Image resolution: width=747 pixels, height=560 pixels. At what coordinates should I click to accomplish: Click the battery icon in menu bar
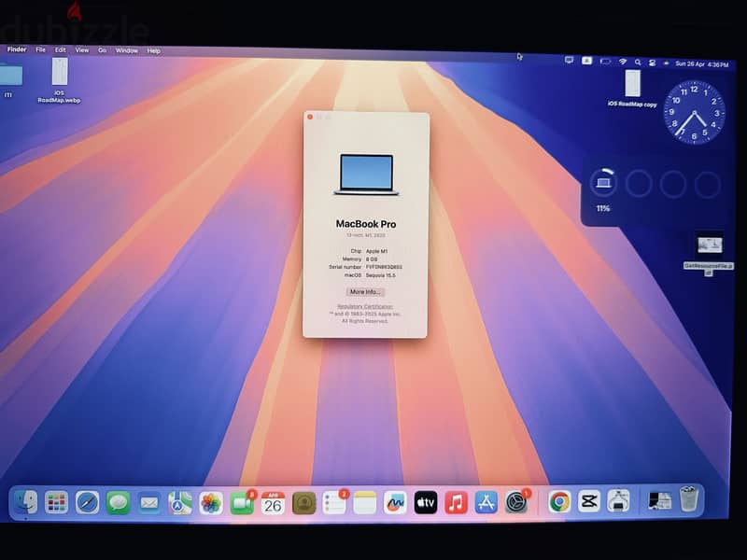tap(605, 62)
